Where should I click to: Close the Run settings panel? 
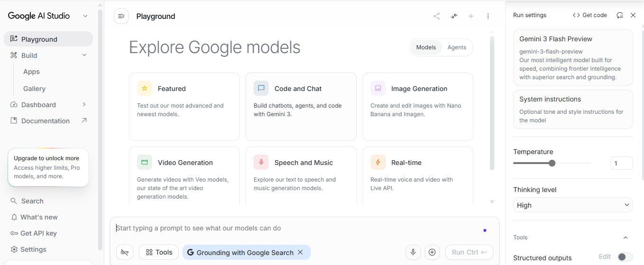tap(633, 15)
